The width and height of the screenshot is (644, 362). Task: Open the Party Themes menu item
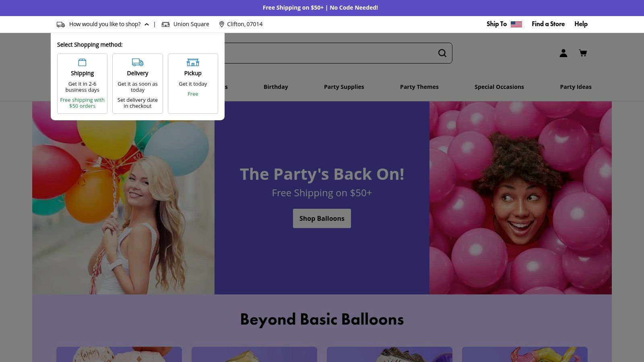point(419,87)
